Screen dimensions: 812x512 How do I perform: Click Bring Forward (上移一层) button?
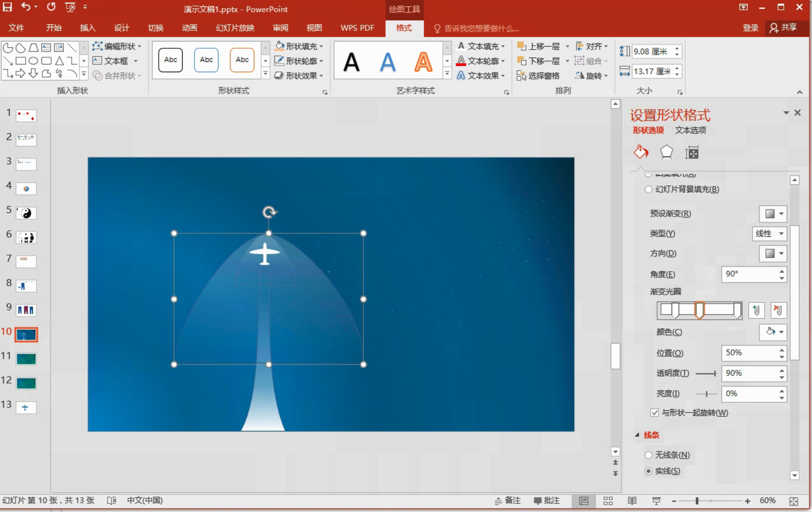pyautogui.click(x=538, y=46)
